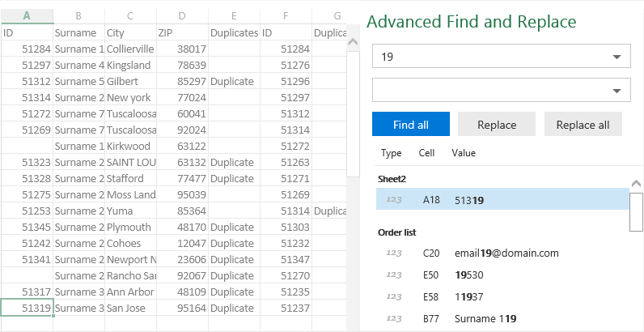Select result E50 with value 19530
The width and height of the screenshot is (644, 332).
coord(502,275)
